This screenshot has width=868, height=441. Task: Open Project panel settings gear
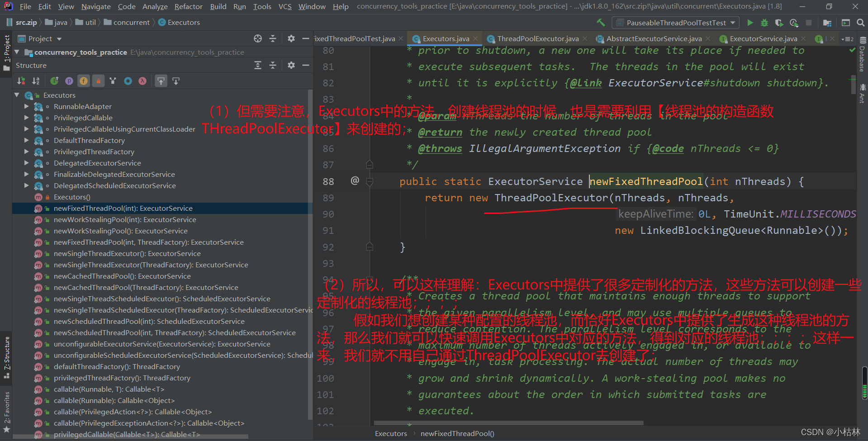[x=291, y=38]
